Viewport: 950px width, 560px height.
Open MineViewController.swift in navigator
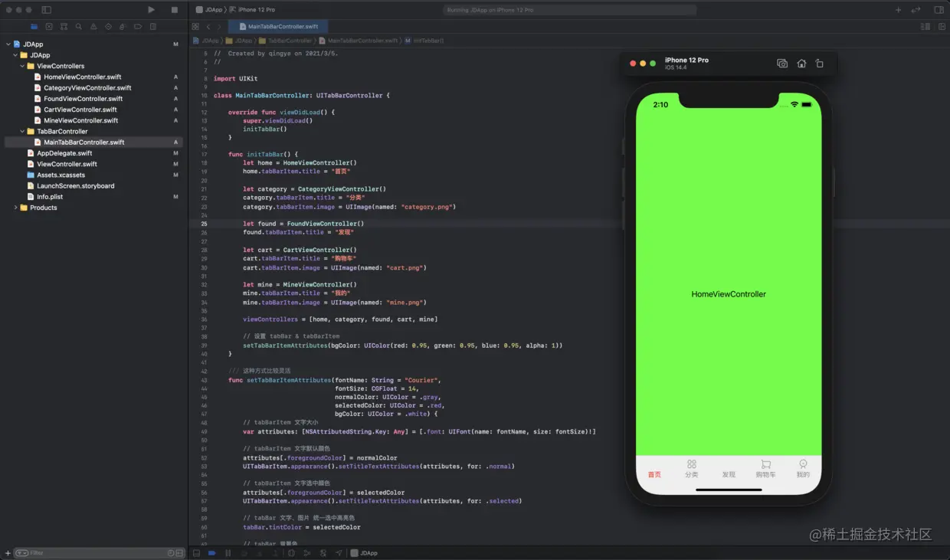80,120
